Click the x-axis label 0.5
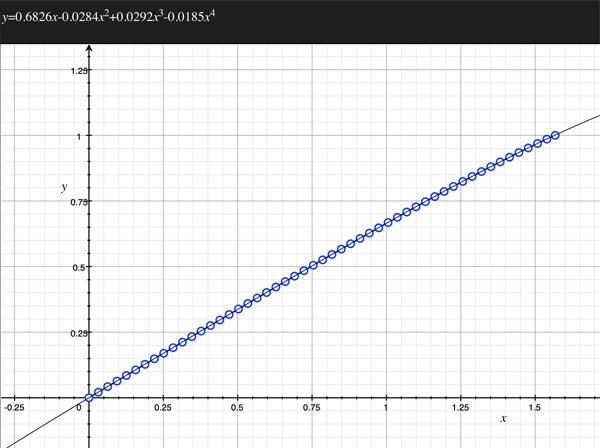The image size is (600, 448). (x=237, y=408)
